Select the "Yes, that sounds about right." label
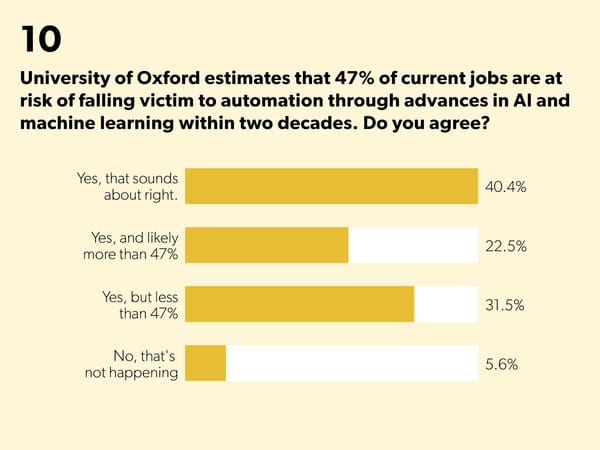This screenshot has width=600, height=450. 127,186
